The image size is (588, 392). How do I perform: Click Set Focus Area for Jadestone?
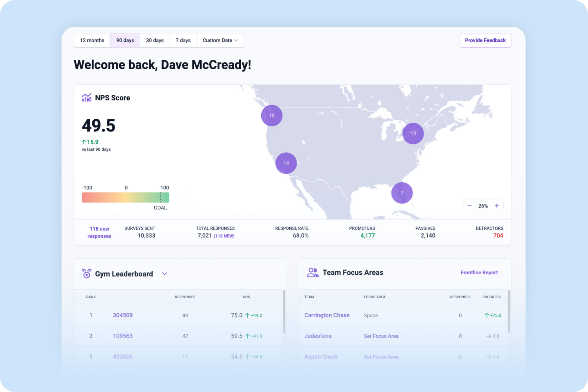(x=381, y=336)
